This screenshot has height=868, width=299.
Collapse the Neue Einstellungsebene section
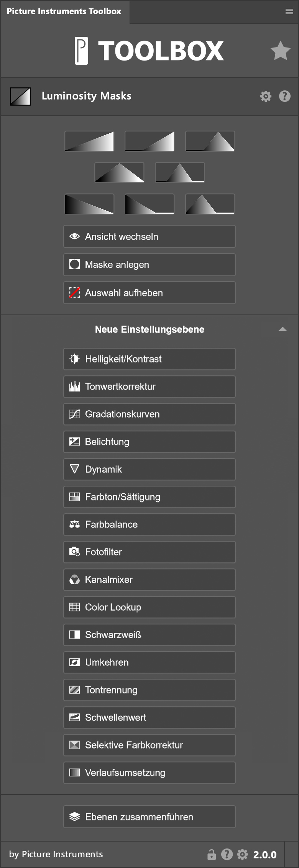point(283,329)
